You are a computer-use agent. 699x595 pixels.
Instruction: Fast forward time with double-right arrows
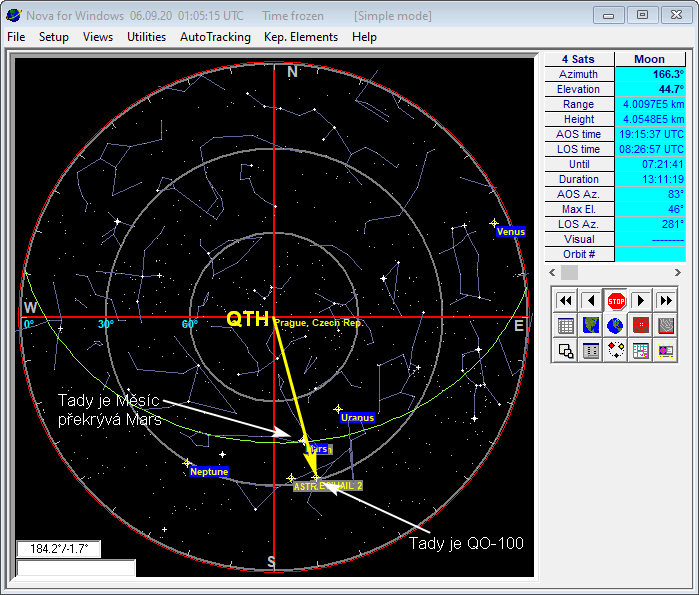(666, 300)
